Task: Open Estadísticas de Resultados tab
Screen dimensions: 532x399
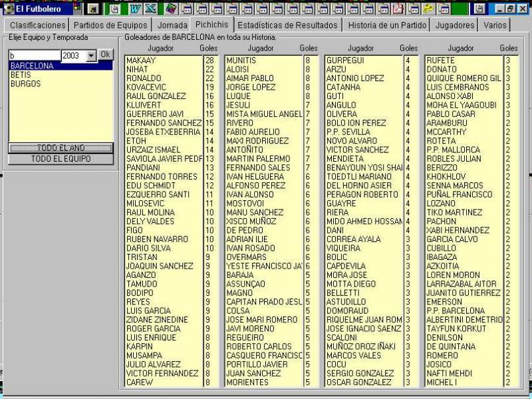Action: (288, 25)
